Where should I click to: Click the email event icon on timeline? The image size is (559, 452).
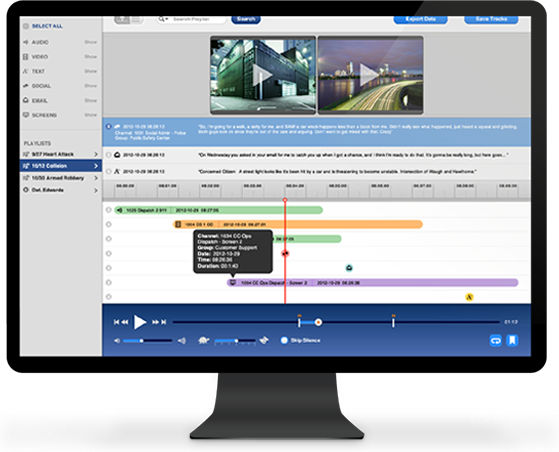tap(349, 268)
